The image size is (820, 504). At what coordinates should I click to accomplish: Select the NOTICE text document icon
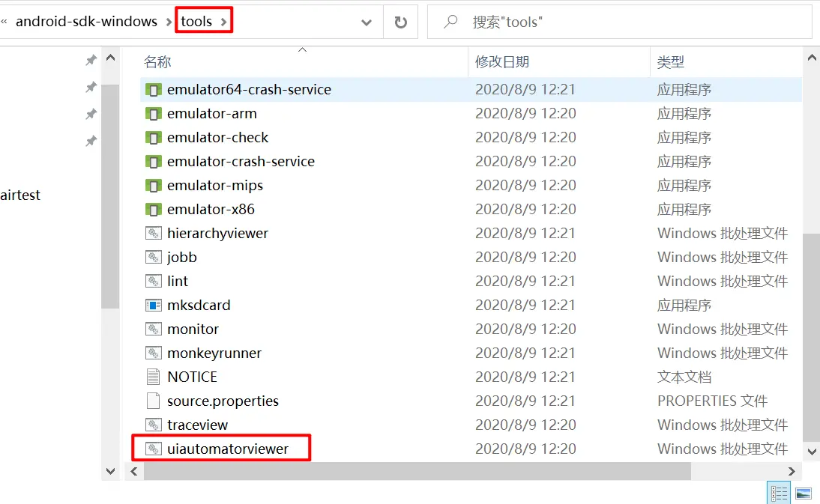154,377
